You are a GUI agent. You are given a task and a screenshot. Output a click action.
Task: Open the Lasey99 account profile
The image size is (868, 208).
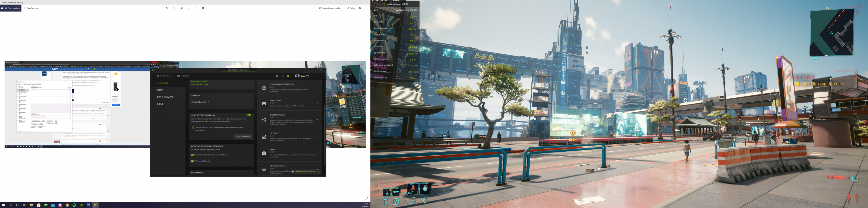click(x=302, y=76)
